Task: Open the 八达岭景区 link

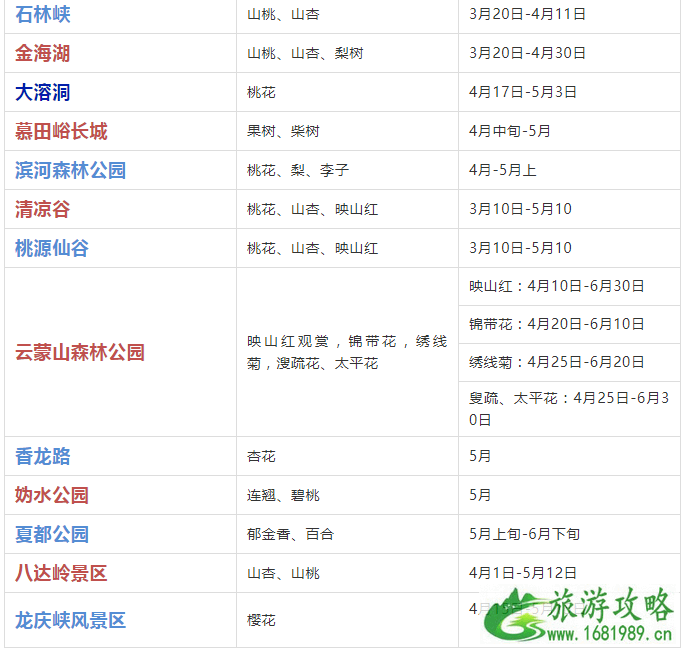Action: tap(61, 573)
